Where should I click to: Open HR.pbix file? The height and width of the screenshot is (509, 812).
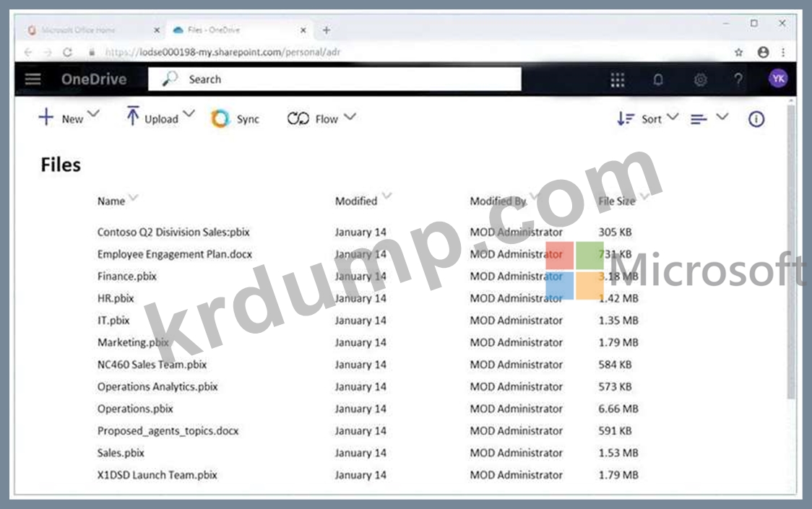click(116, 298)
